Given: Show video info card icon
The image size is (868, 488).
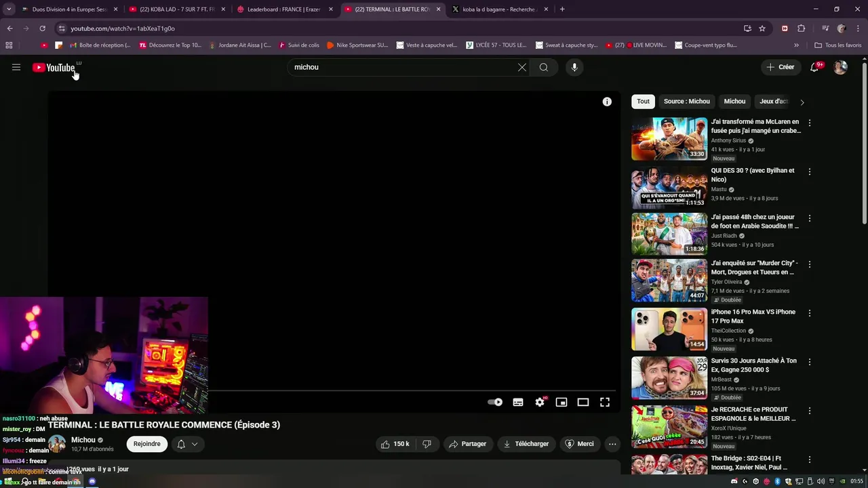Looking at the screenshot, I should click(x=607, y=102).
